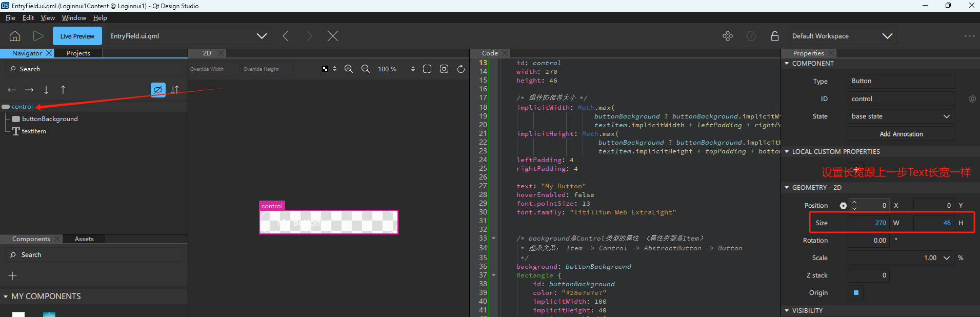The height and width of the screenshot is (317, 980).
Task: Collapse the VISIBILITY section
Action: (x=787, y=310)
